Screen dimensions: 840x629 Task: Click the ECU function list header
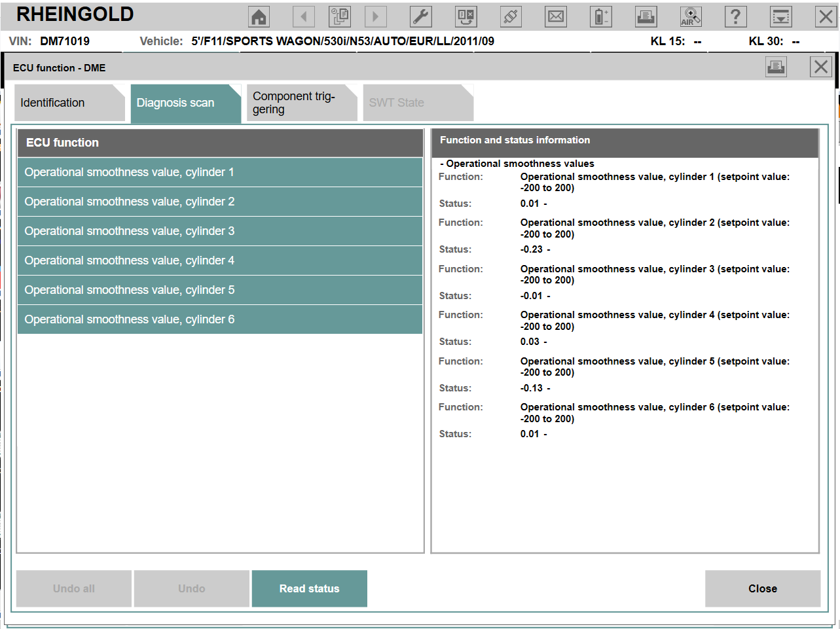(220, 143)
